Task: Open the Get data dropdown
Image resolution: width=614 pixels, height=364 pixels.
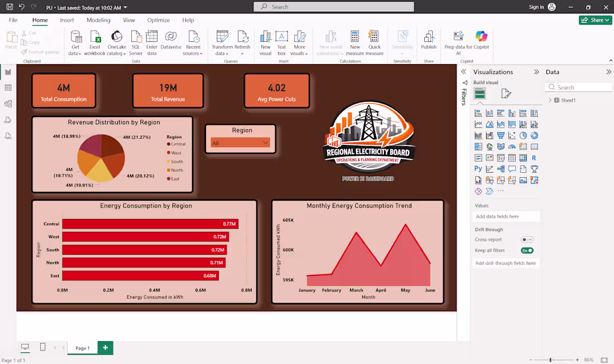Action: (75, 43)
